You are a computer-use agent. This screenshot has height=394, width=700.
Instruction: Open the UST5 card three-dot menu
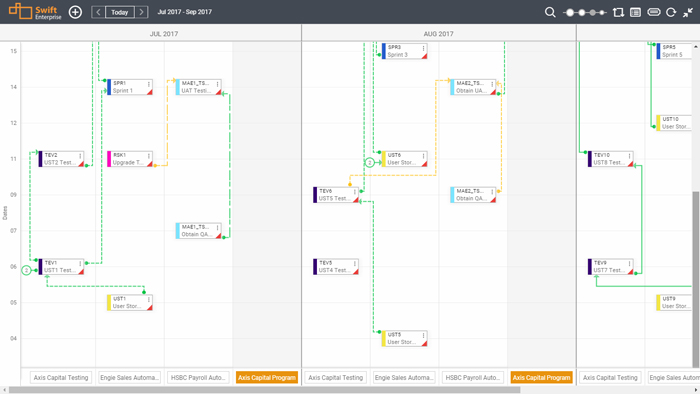pos(423,335)
